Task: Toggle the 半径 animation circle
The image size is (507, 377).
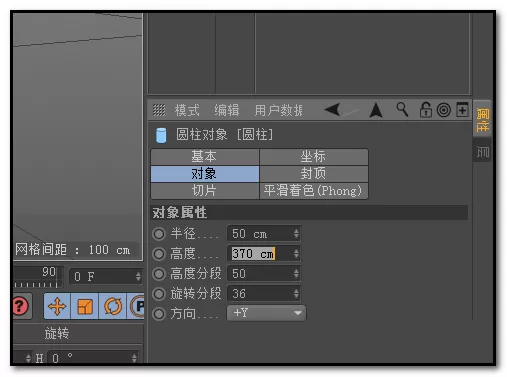Action: click(x=159, y=234)
